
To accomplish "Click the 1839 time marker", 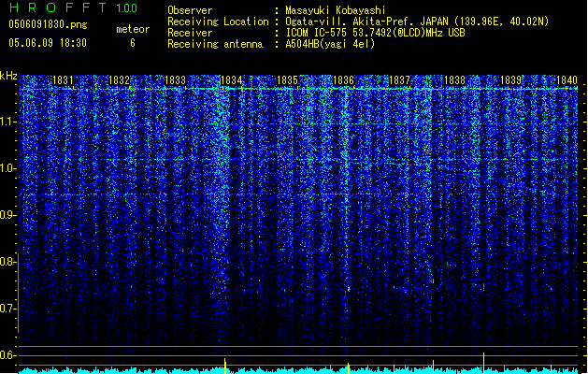I will tap(511, 80).
